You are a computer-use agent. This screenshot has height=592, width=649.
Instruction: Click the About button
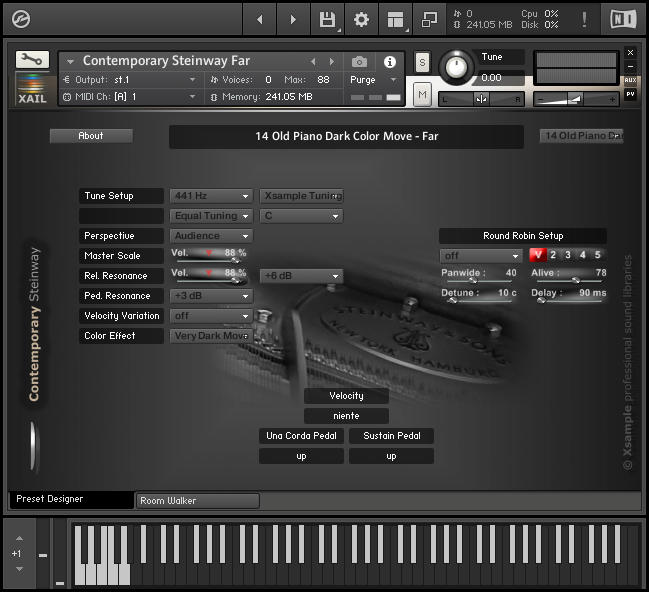click(91, 136)
